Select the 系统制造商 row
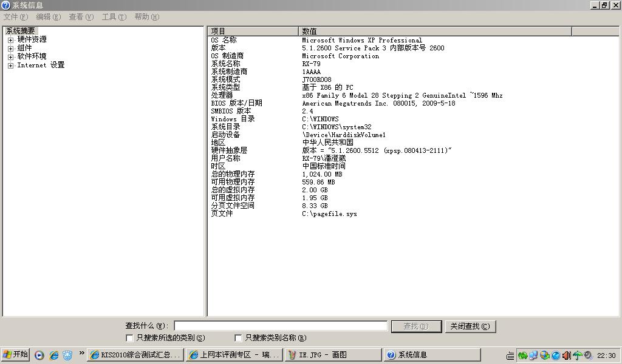Screen dimensions: 622x364 point(412,72)
